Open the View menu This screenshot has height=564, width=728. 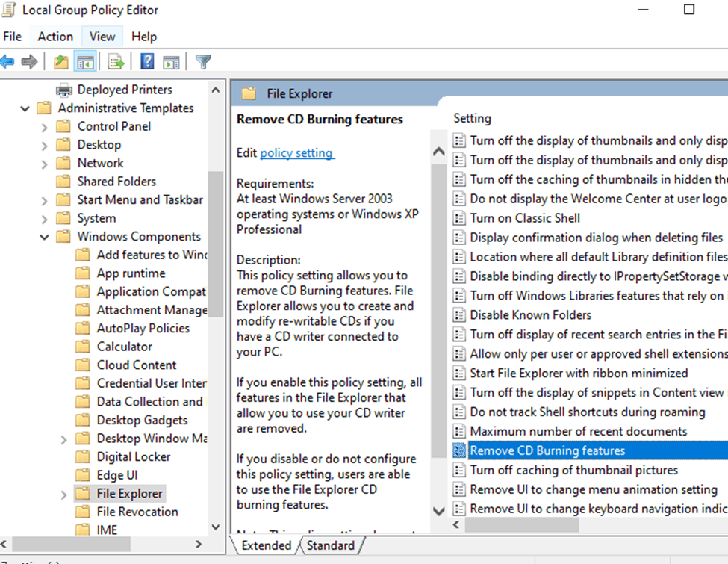102,37
